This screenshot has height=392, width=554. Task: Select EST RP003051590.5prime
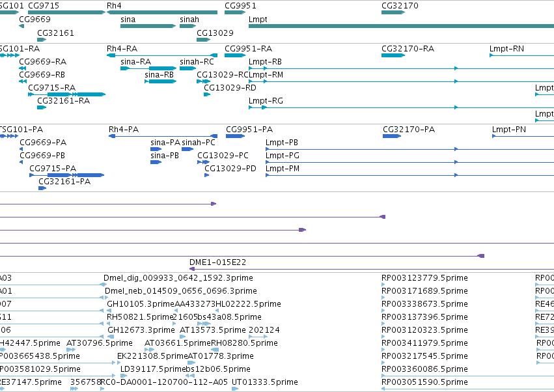point(424,382)
